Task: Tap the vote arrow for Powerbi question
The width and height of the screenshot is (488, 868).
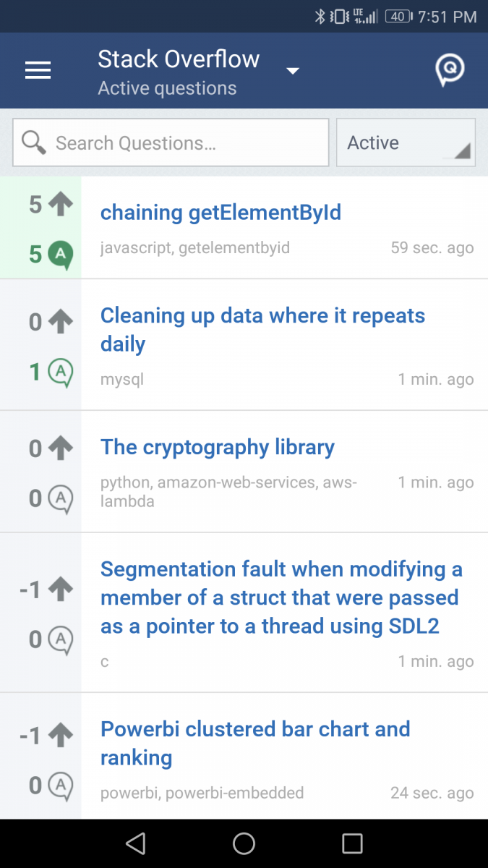Action: point(61,736)
